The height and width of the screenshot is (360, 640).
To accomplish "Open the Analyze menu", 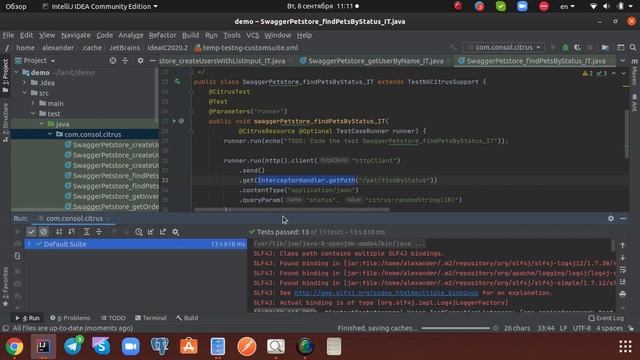I will (x=131, y=35).
